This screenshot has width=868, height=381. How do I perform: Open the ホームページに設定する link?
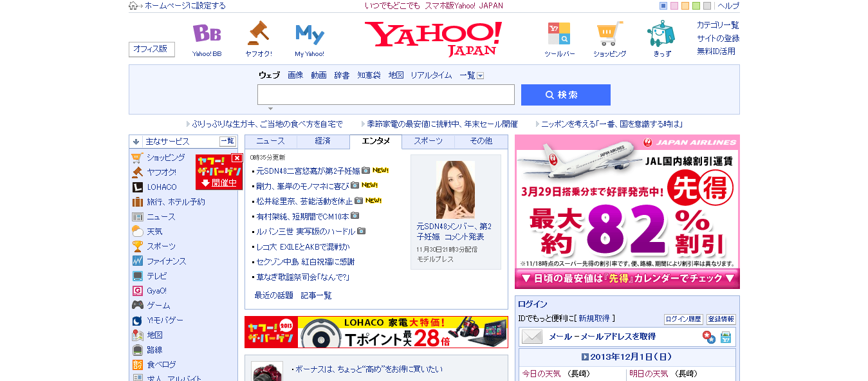(x=185, y=6)
